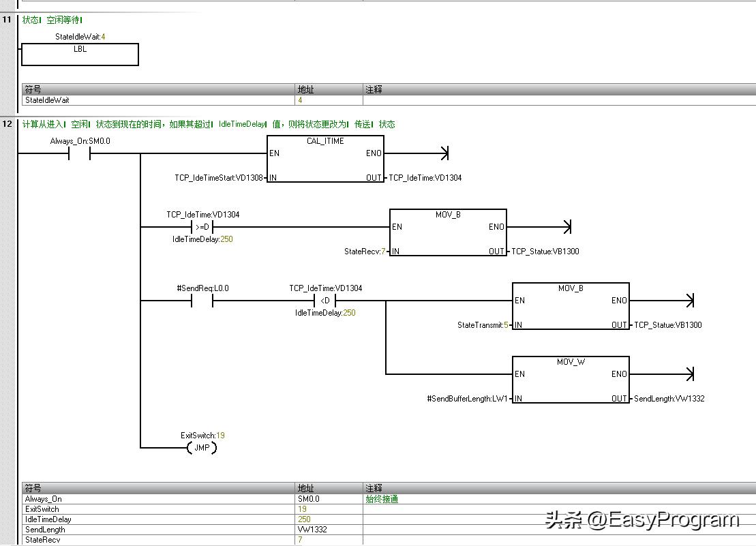Click TCP_IdeTime:VD1304 above the <D contact
Screen dimensions: 756x546
tap(325, 288)
